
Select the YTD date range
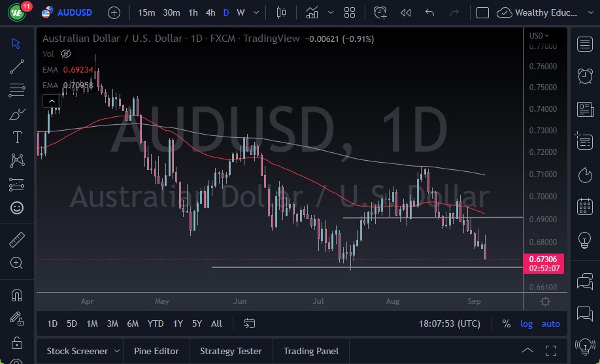(x=156, y=323)
